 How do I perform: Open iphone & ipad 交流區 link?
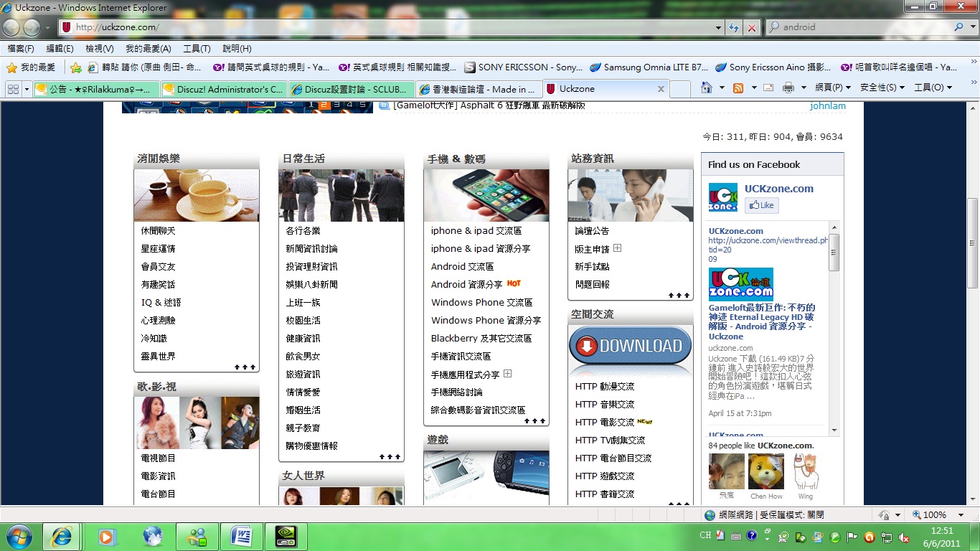[476, 231]
